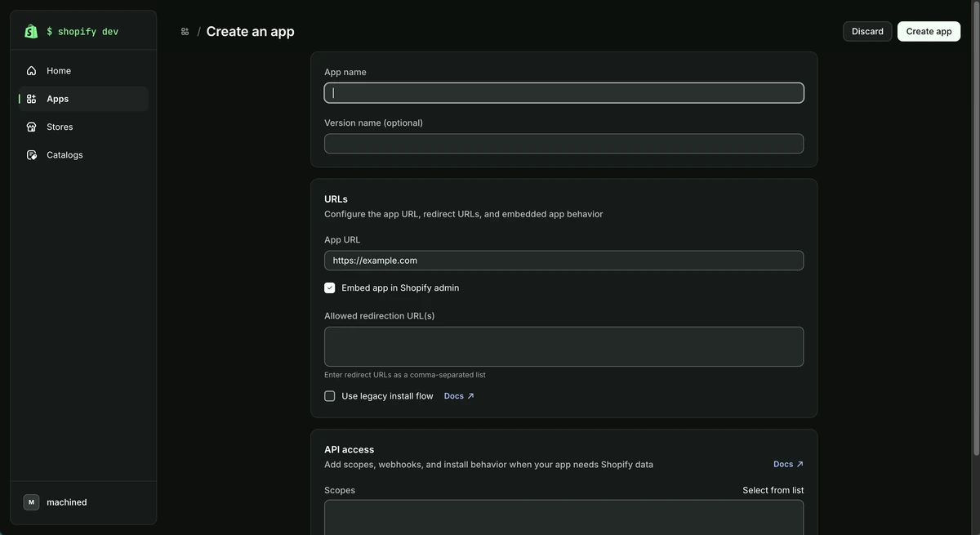Click the shopify dev header text

(x=82, y=32)
